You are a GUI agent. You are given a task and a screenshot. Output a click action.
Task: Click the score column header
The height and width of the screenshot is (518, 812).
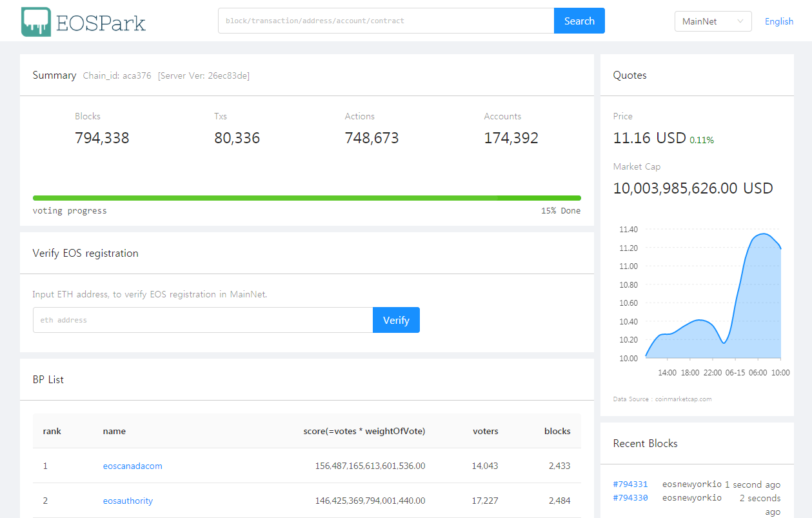point(364,431)
